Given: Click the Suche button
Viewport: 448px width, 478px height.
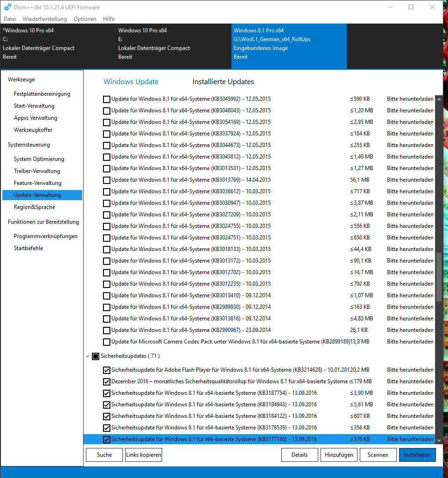Looking at the screenshot, I should point(104,455).
